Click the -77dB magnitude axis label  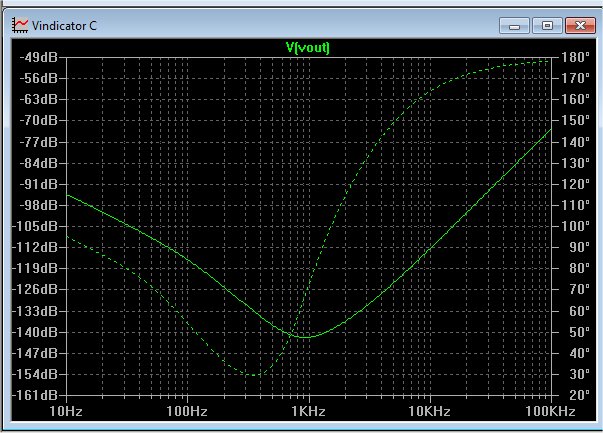[38, 142]
